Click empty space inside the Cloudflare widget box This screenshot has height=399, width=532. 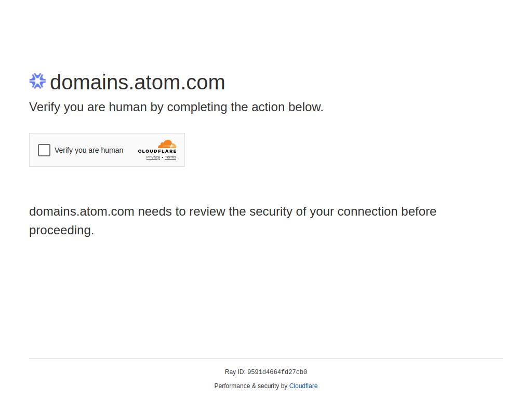(130, 161)
